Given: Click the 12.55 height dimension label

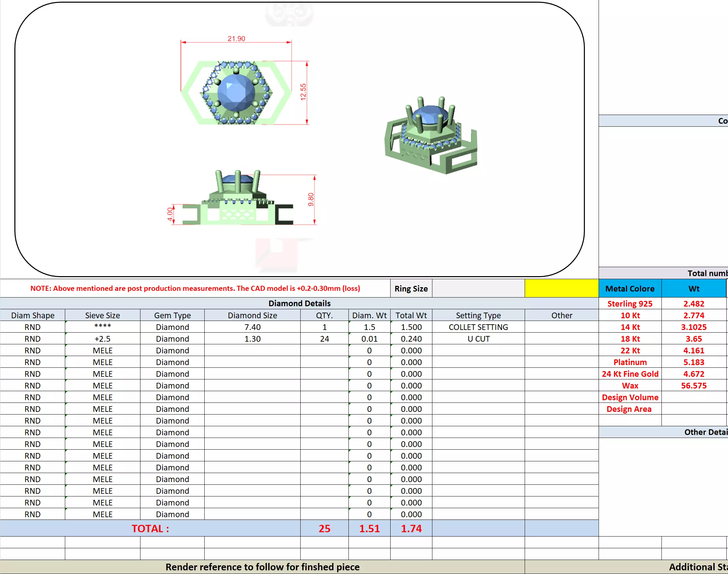Looking at the screenshot, I should pos(303,92).
